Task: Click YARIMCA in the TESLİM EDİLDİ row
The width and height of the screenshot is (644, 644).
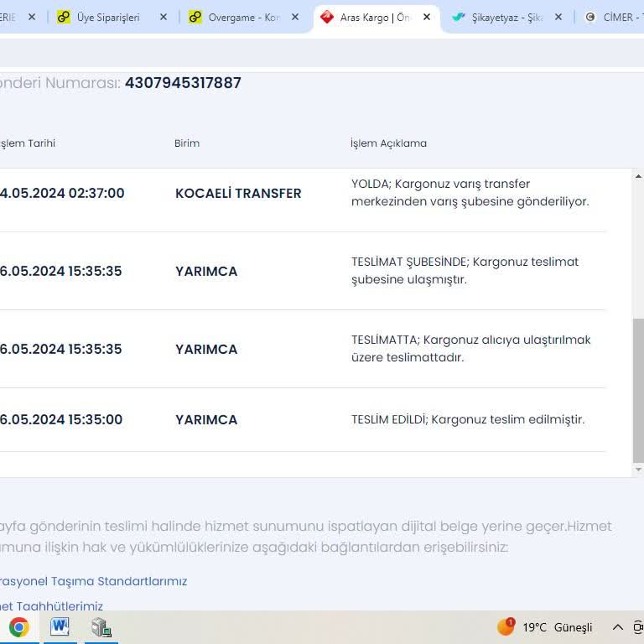Action: 206,420
